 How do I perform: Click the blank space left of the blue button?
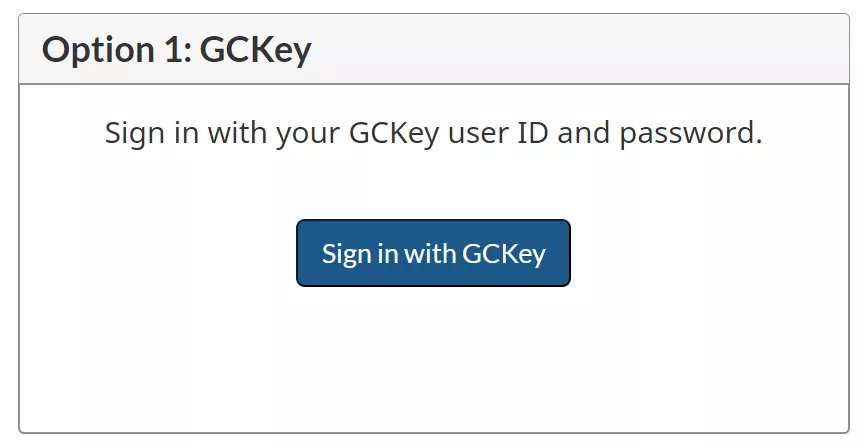click(x=160, y=253)
